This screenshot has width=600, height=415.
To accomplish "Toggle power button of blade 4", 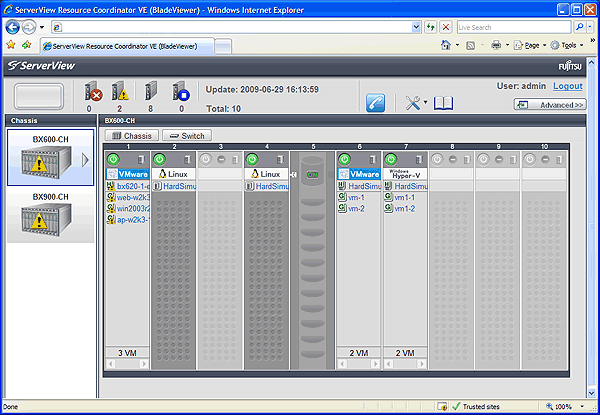I will pyautogui.click(x=252, y=159).
